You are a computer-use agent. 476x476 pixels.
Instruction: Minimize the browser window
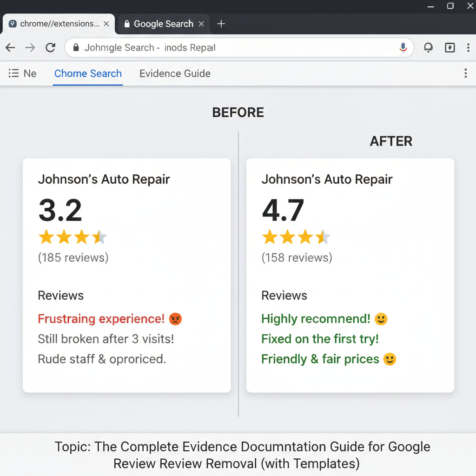[x=430, y=7]
